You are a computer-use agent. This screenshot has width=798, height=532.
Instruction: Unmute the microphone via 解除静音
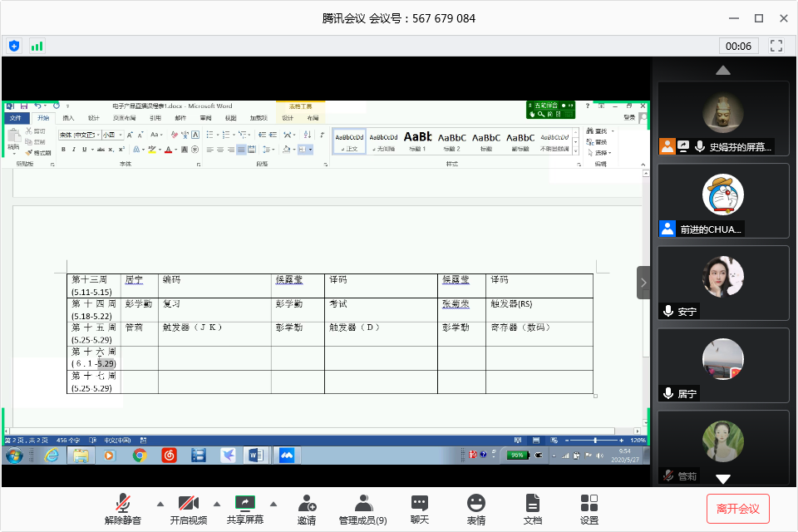tap(123, 509)
